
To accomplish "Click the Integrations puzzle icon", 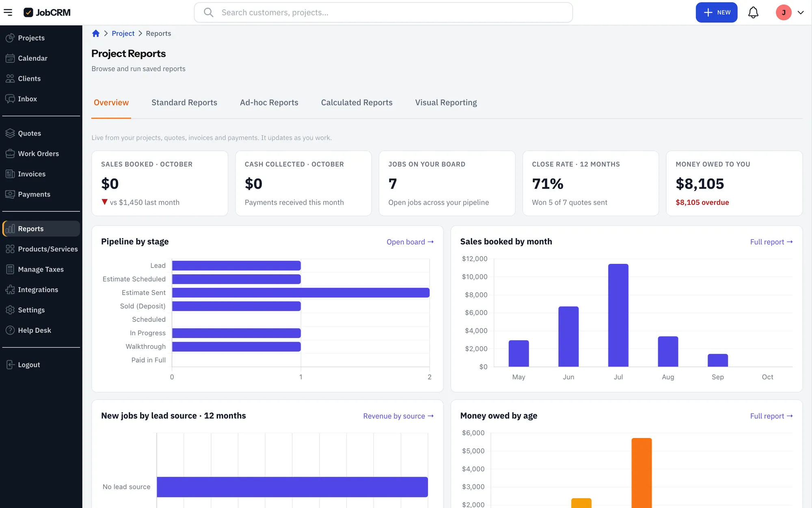I will [10, 290].
